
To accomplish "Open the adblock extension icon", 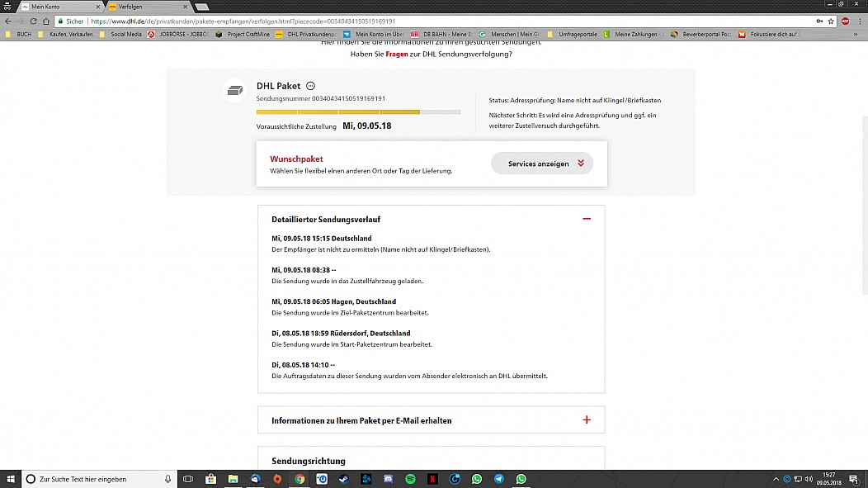I will click(845, 21).
